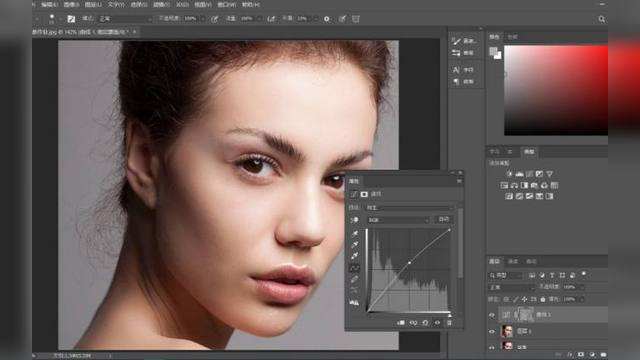
Task: Toggle Curves adjustment visibility in Properties footer
Action: click(x=437, y=323)
